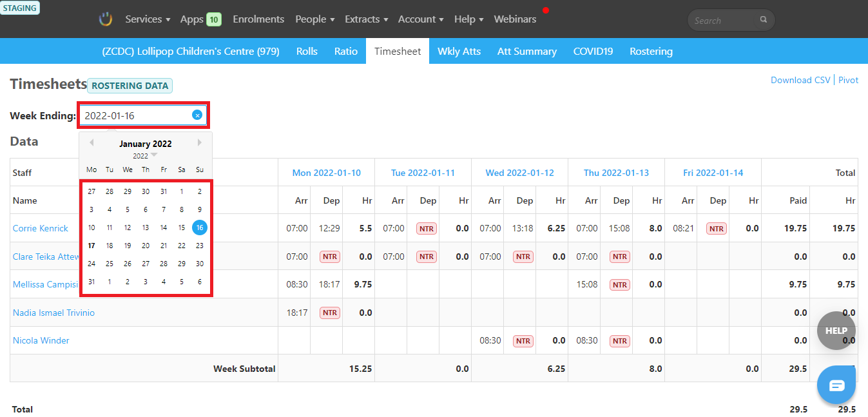
Task: Switch to the Rolls tab
Action: (307, 52)
